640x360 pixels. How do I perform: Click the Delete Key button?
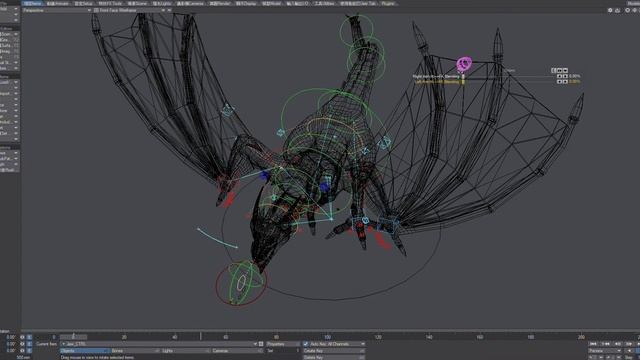click(333, 357)
